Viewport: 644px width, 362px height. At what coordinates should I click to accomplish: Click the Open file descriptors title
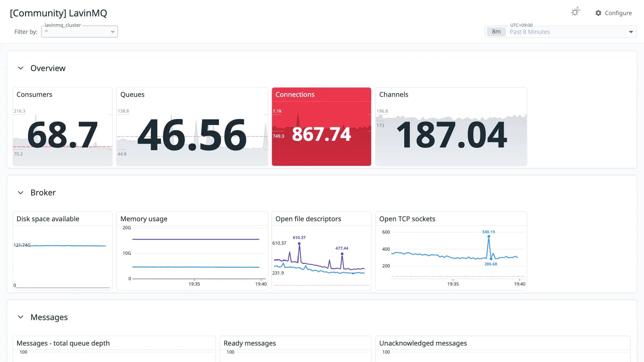308,219
